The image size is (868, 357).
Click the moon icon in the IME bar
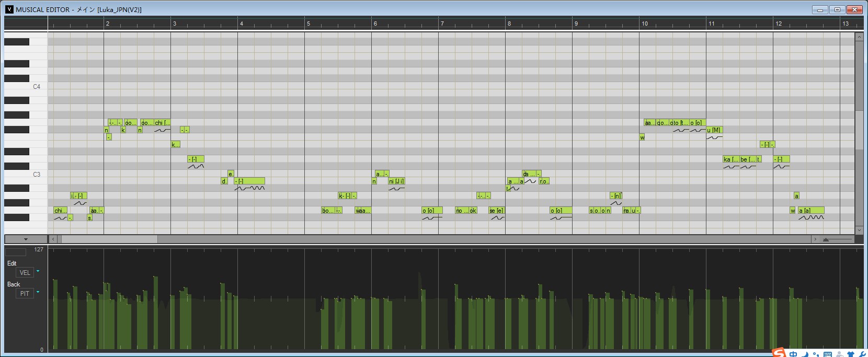(x=805, y=354)
